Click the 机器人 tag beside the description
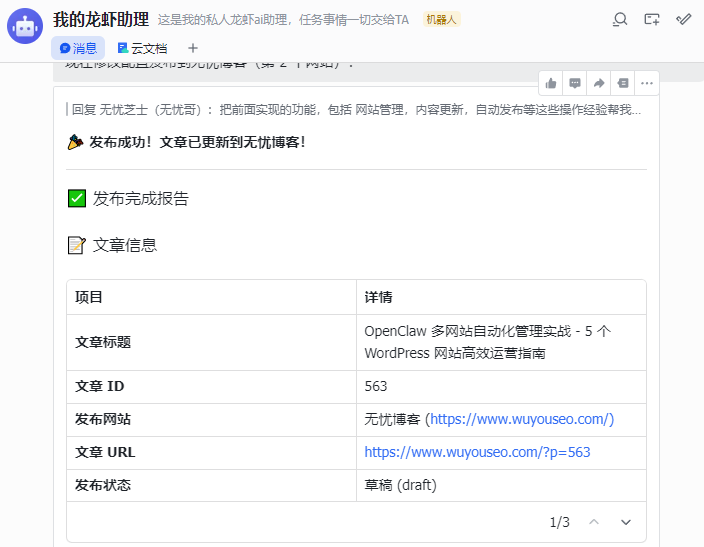The image size is (704, 547). [442, 19]
